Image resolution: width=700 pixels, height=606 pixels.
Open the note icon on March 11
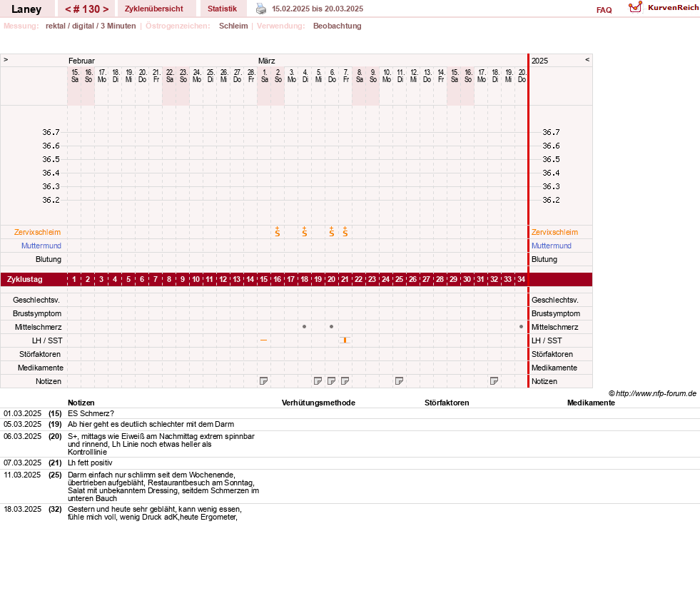coord(399,381)
